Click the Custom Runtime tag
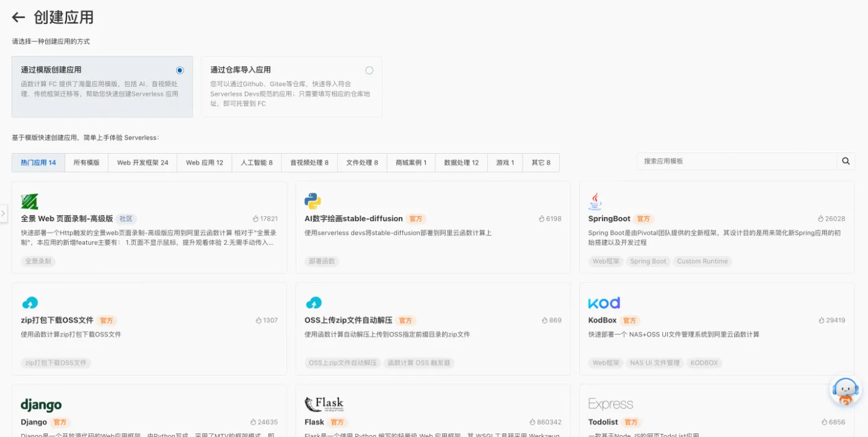Image resolution: width=868 pixels, height=437 pixels. click(702, 262)
